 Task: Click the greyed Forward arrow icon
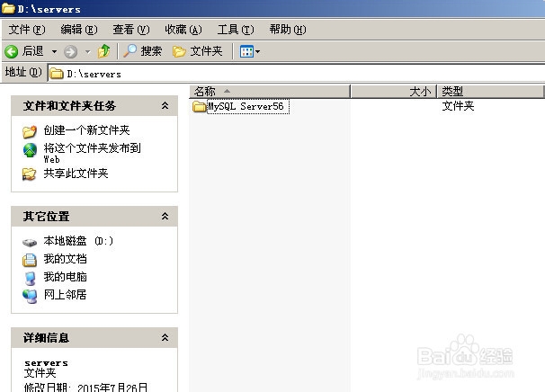point(70,52)
